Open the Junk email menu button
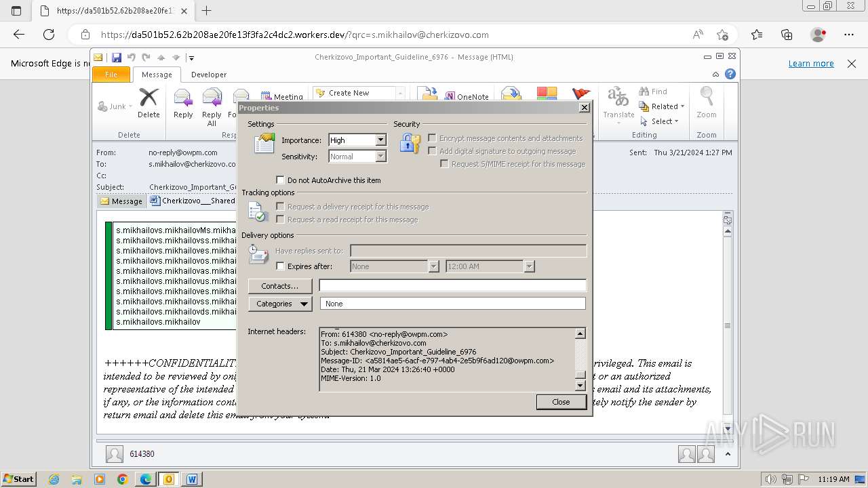 pos(115,106)
